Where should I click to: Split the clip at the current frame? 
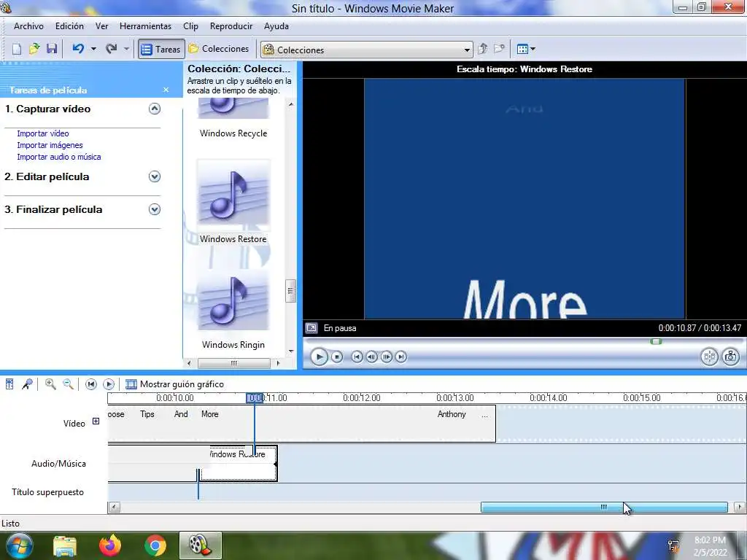tap(709, 357)
